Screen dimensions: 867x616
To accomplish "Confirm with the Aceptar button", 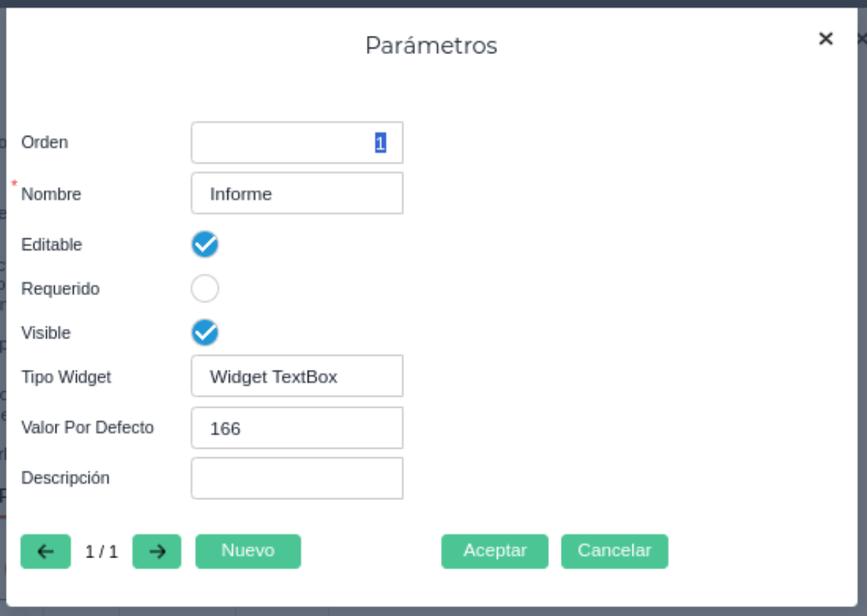I will [494, 551].
